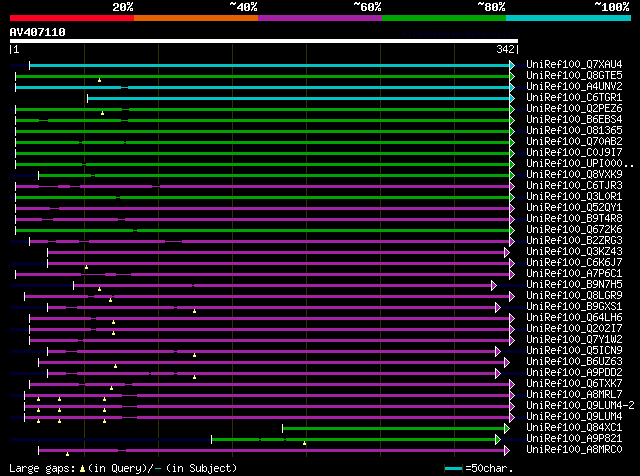
Task: Click the pink arrowhead of the B9N7H5 alignment
Action: pyautogui.click(x=494, y=285)
